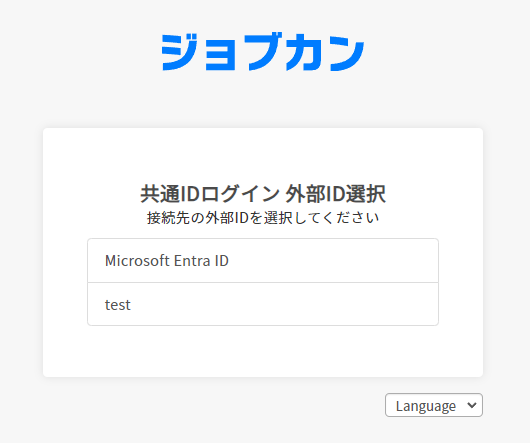Click the ジョ characters of the logo

[x=198, y=52]
